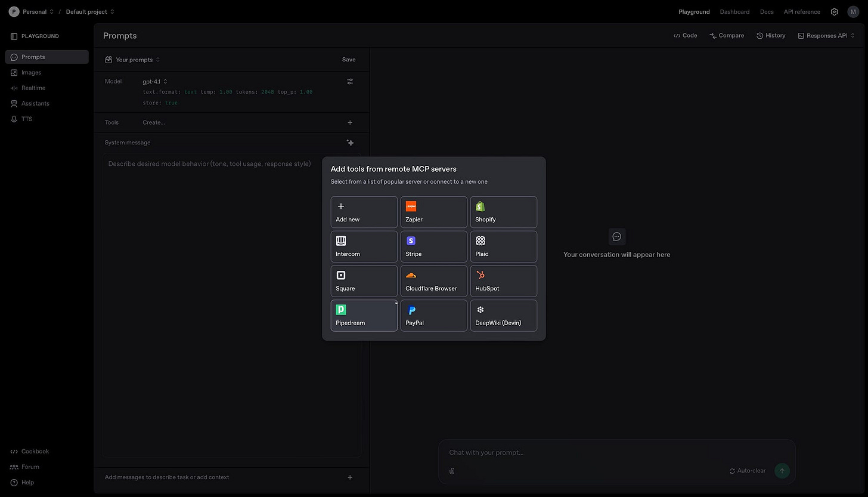
Task: Click the Cloudflare Browser cloud icon
Action: coord(411,276)
